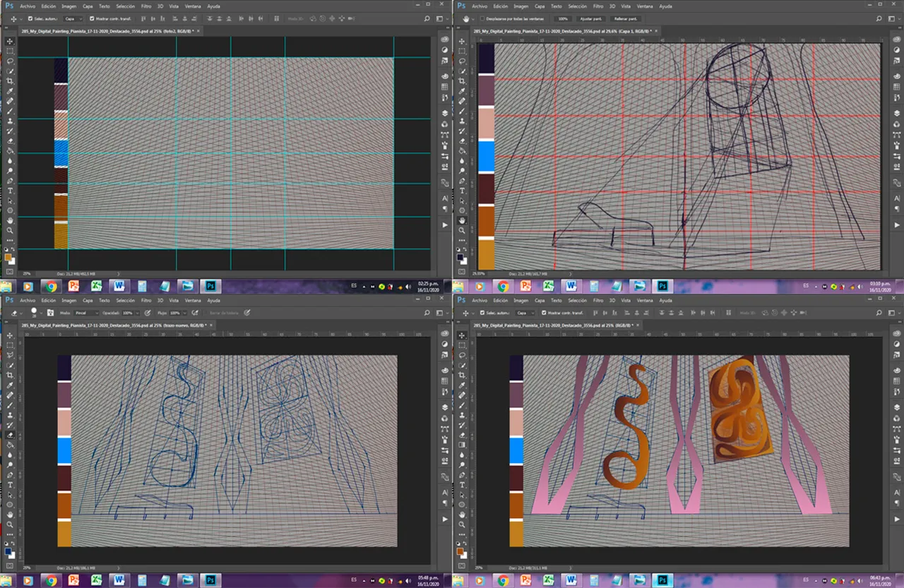This screenshot has width=904, height=588.
Task: Click 'Rellenar pant.' button in Capa 1 window
Action: [x=625, y=18]
